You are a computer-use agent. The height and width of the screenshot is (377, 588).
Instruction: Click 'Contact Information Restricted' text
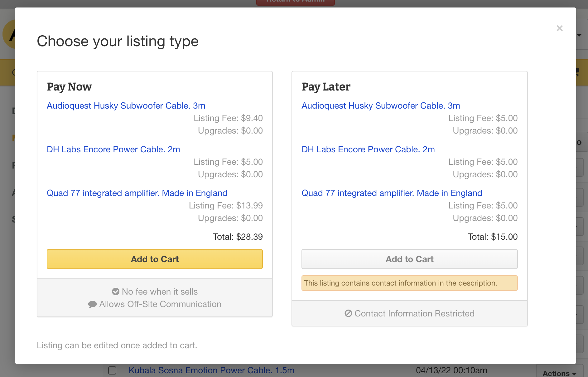[x=414, y=314]
